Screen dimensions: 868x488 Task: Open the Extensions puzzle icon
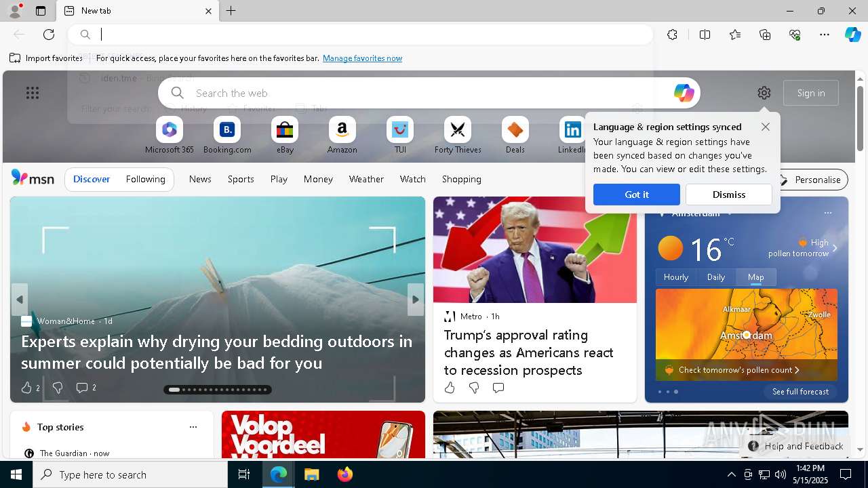point(672,35)
